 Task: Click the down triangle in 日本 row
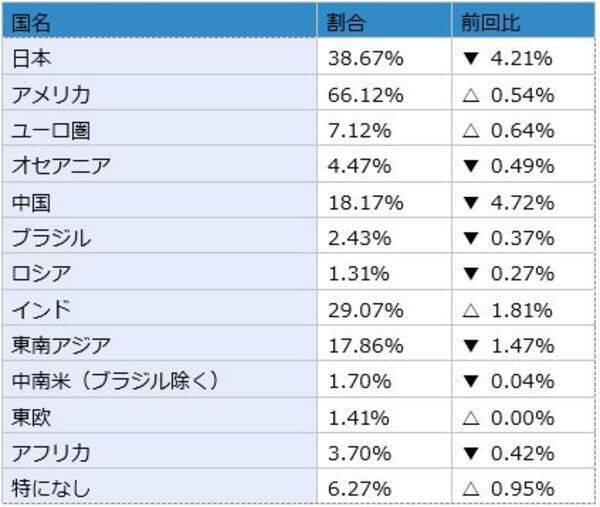(469, 59)
